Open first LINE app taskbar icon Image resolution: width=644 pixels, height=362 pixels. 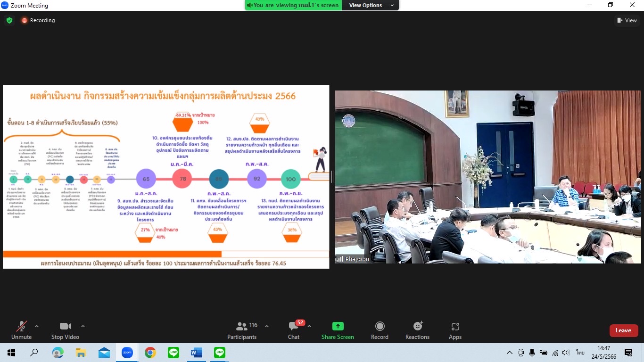[x=173, y=353]
